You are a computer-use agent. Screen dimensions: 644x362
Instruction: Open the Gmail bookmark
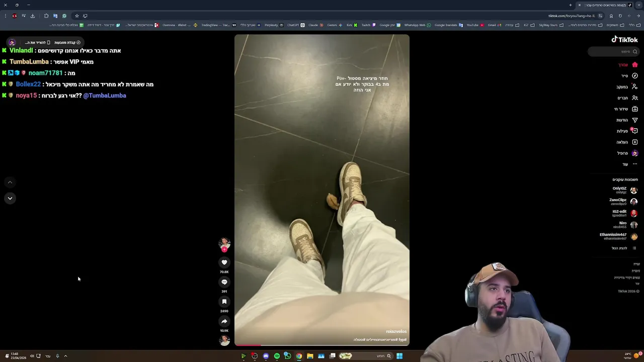coord(494,25)
